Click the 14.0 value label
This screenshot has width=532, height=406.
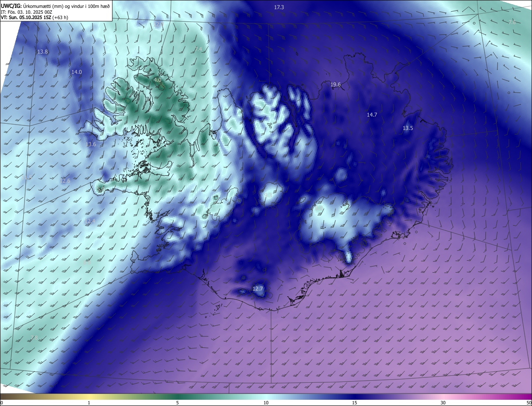pyautogui.click(x=76, y=72)
